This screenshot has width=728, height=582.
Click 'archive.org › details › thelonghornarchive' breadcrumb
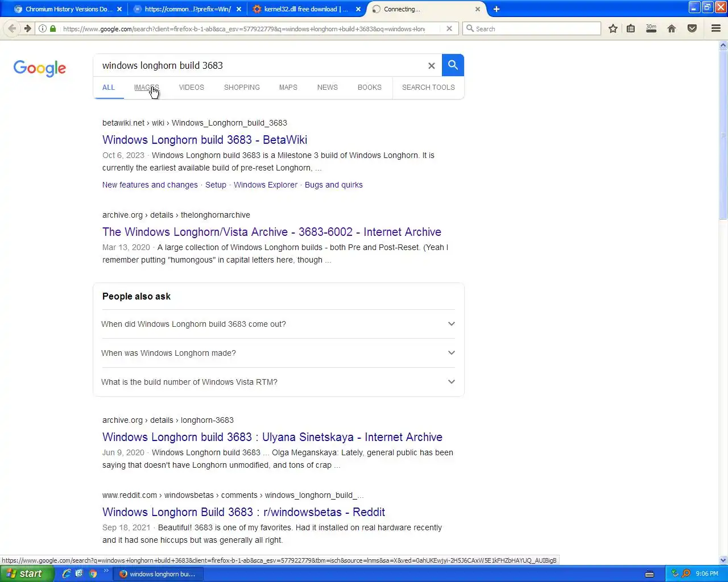pyautogui.click(x=176, y=215)
